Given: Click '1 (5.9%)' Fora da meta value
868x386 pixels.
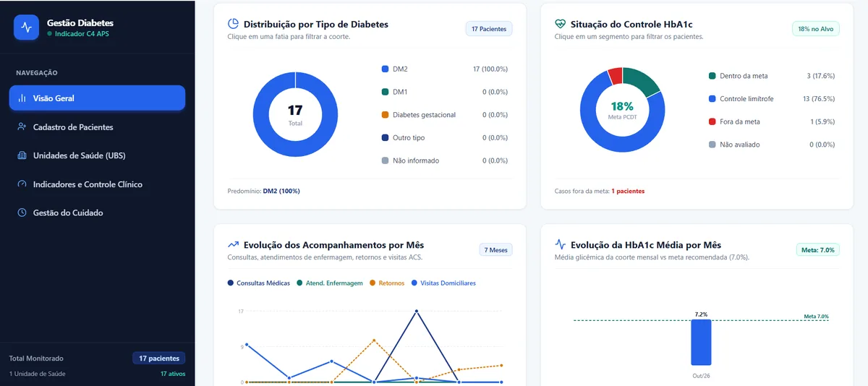Looking at the screenshot, I should [822, 122].
